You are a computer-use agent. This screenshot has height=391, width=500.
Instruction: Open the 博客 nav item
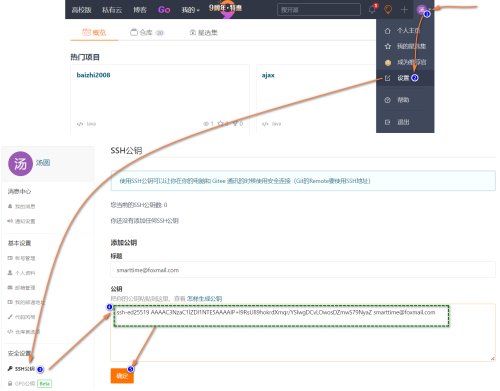[x=140, y=10]
